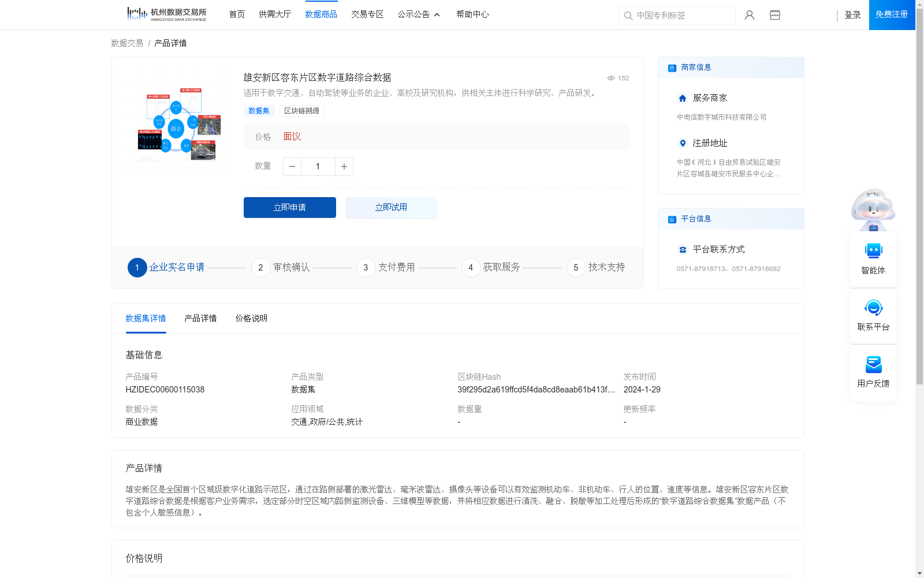Image resolution: width=924 pixels, height=578 pixels.
Task: Click product title 雄安新区容东片区数字道路综合数据
Action: tap(317, 77)
